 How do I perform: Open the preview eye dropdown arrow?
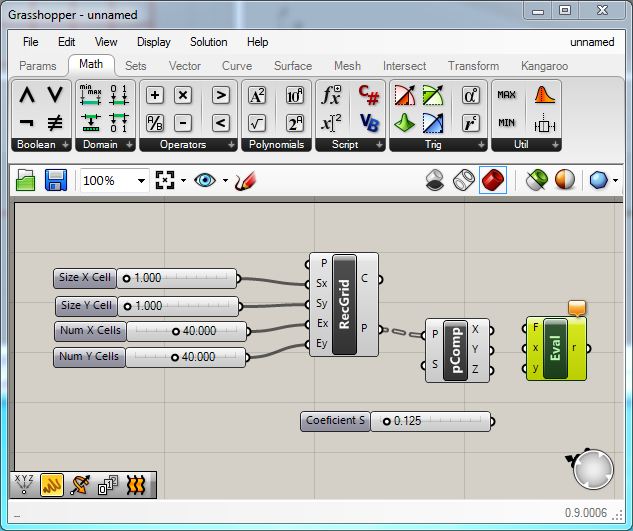tap(225, 180)
